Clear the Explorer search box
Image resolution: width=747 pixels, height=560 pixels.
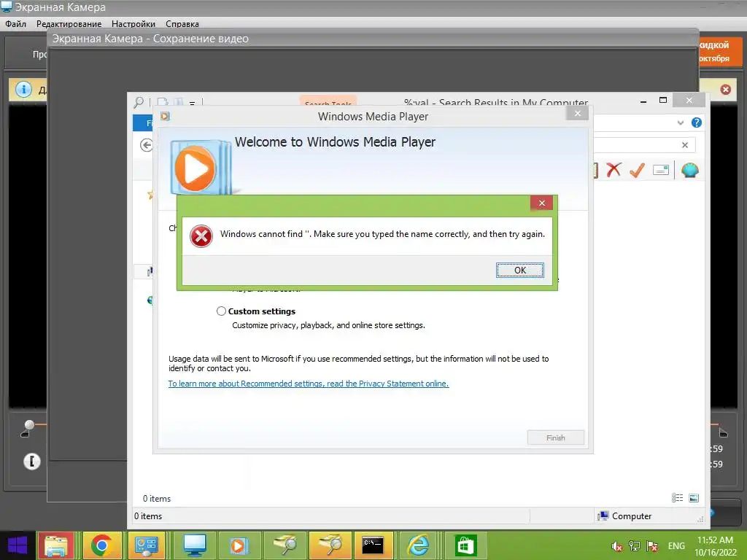click(x=684, y=145)
